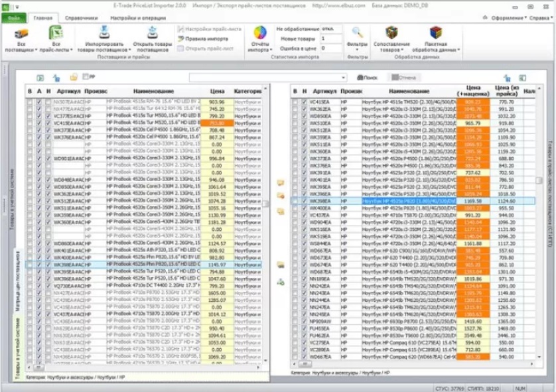This screenshot has width=556, height=392.
Task: Open the "Настройки и операции" tab
Action: click(x=136, y=19)
